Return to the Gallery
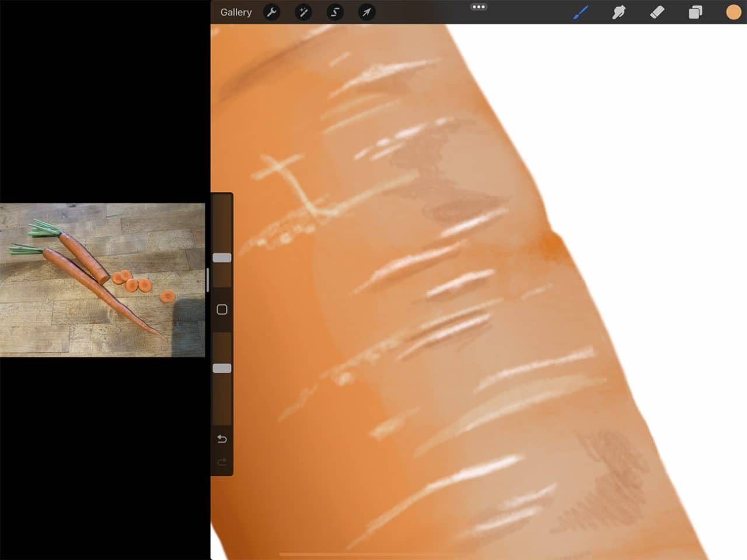This screenshot has width=747, height=560. coord(236,12)
